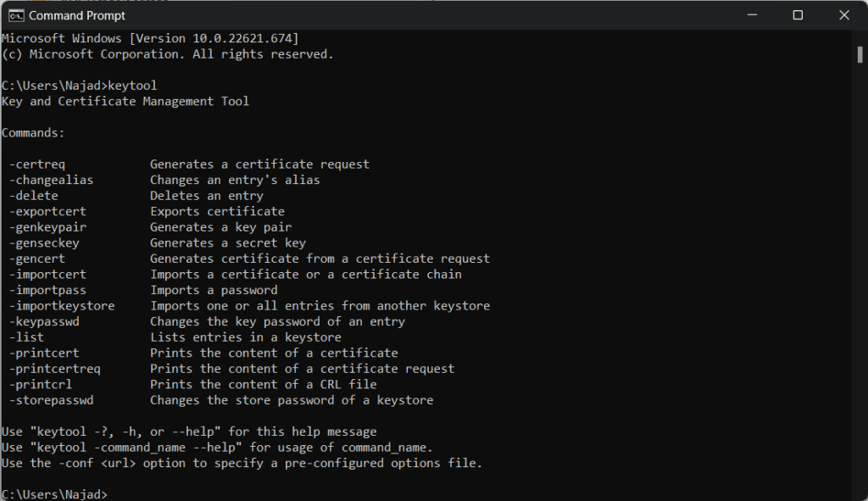
Task: Click the -printcert command entry
Action: pyautogui.click(x=41, y=353)
